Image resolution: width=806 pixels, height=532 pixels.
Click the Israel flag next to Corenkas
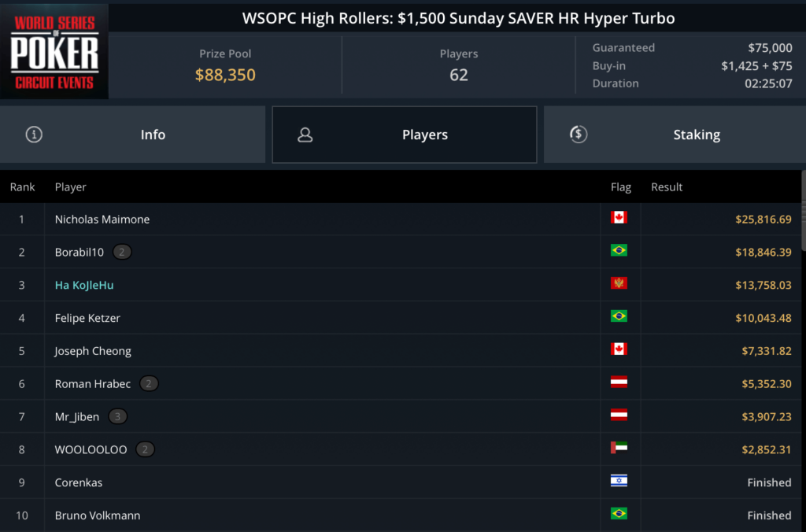point(619,482)
